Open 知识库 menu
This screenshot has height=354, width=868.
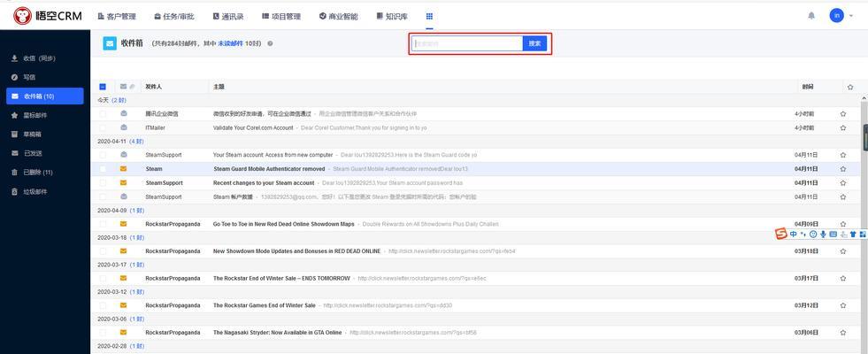pyautogui.click(x=392, y=16)
